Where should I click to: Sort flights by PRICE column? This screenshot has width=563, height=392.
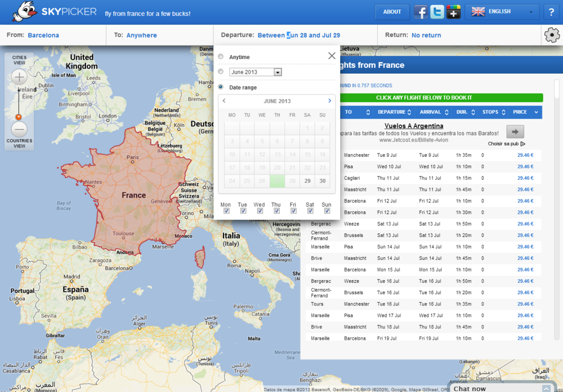tap(525, 112)
